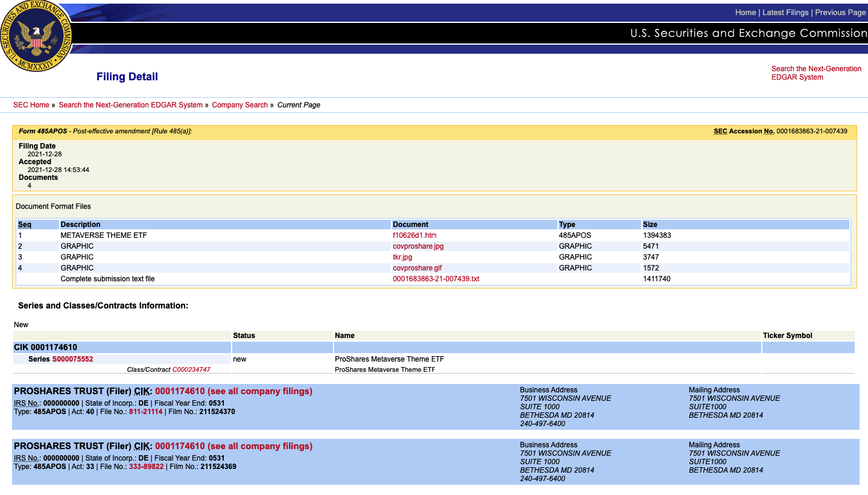868x495 pixels.
Task: Open graphic file covproshare.gif
Action: [x=417, y=268]
